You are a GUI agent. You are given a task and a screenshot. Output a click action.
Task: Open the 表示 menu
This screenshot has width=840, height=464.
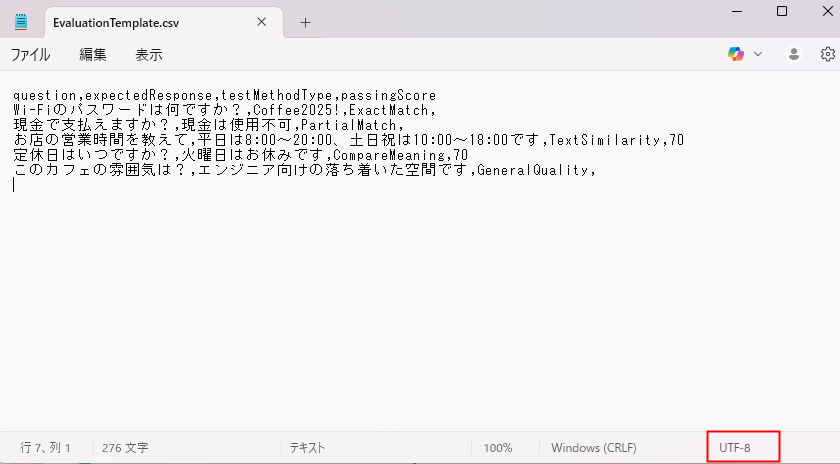(x=149, y=55)
